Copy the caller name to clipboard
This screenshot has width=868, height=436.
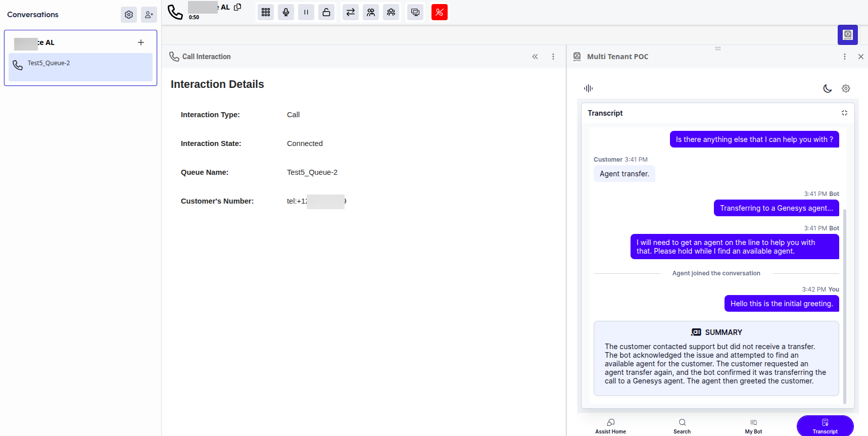tap(237, 7)
